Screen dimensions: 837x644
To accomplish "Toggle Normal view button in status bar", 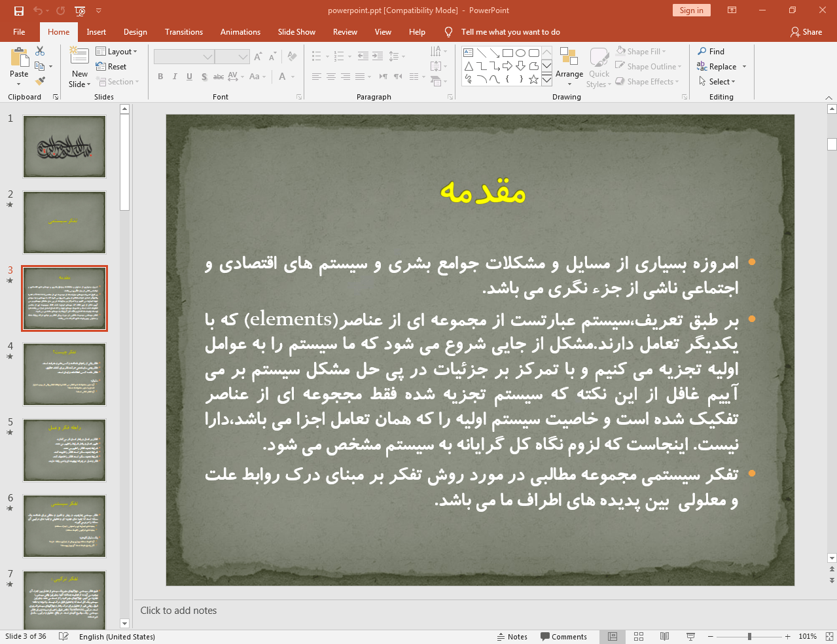I will (613, 636).
